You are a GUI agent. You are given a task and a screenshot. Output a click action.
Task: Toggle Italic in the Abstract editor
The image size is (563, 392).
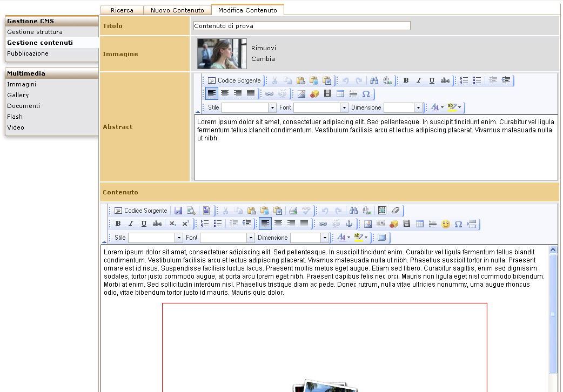(419, 80)
